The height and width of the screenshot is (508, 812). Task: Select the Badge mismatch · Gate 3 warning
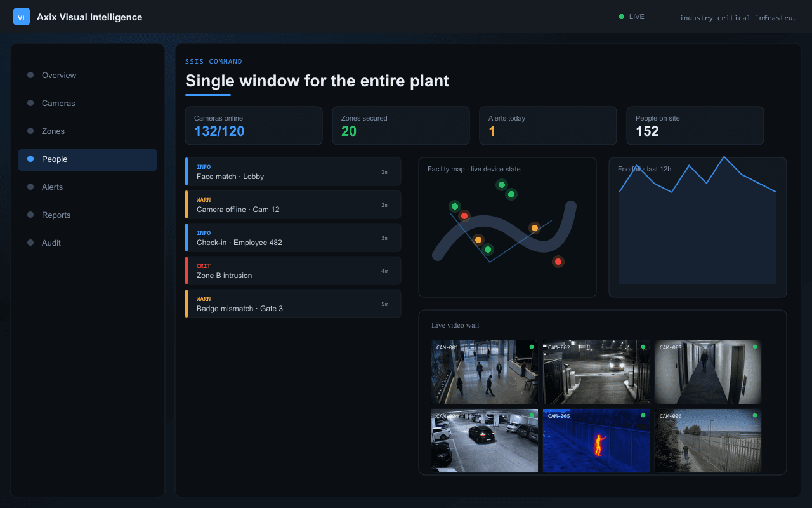293,304
